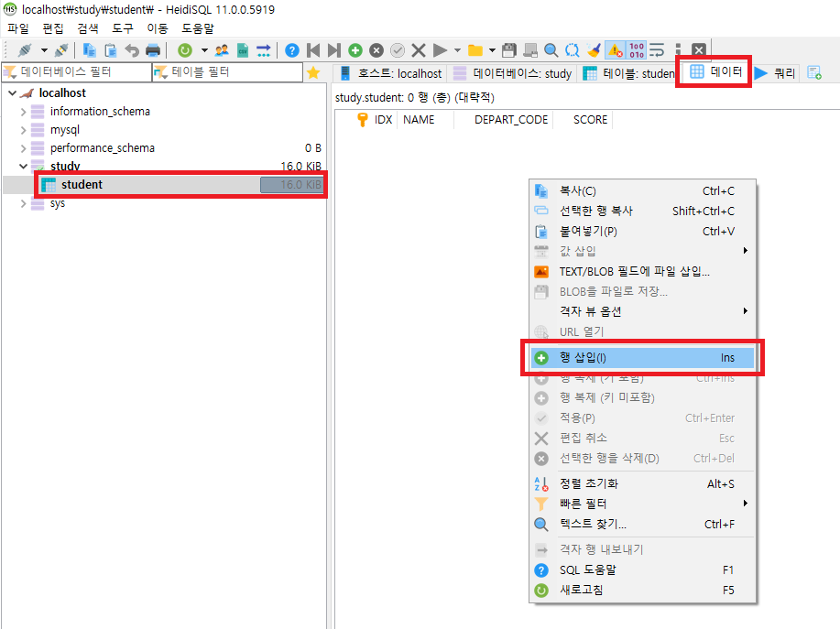The width and height of the screenshot is (840, 629).
Task: Switch to the Host: localhost tab
Action: [392, 73]
